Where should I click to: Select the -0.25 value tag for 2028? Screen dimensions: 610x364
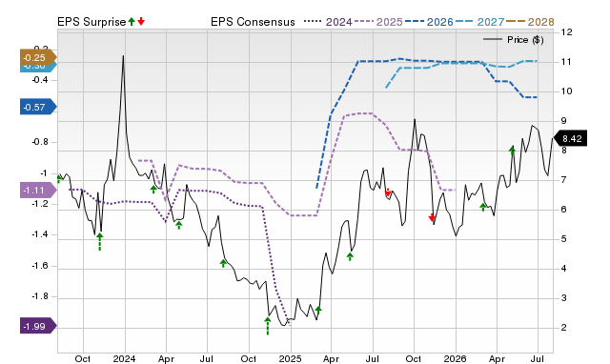click(x=37, y=57)
